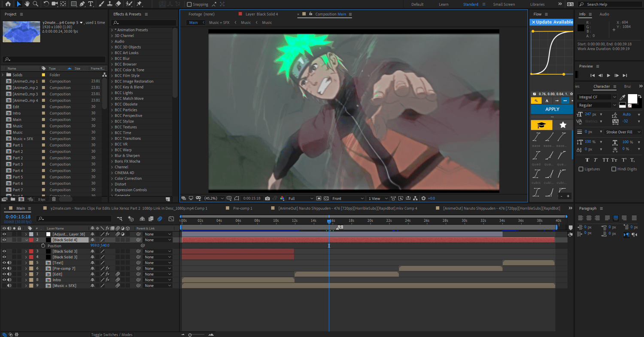Select the Rotation tool
The image size is (644, 337).
[x=46, y=4]
